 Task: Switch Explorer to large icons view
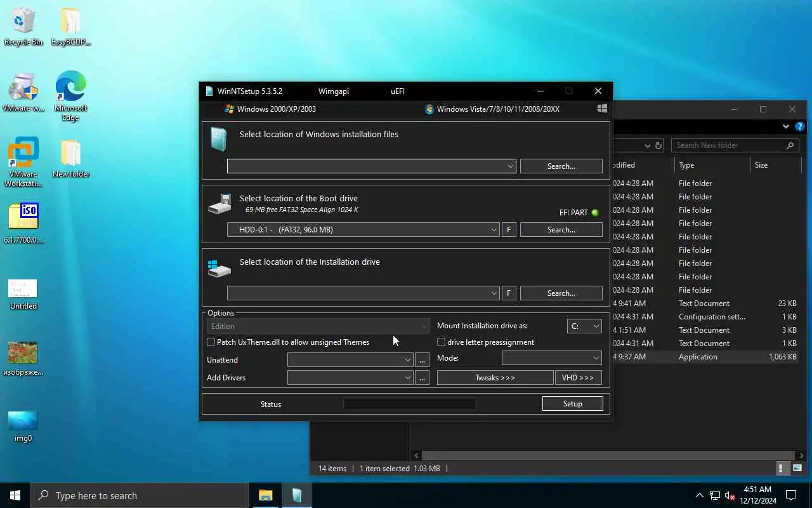point(797,469)
